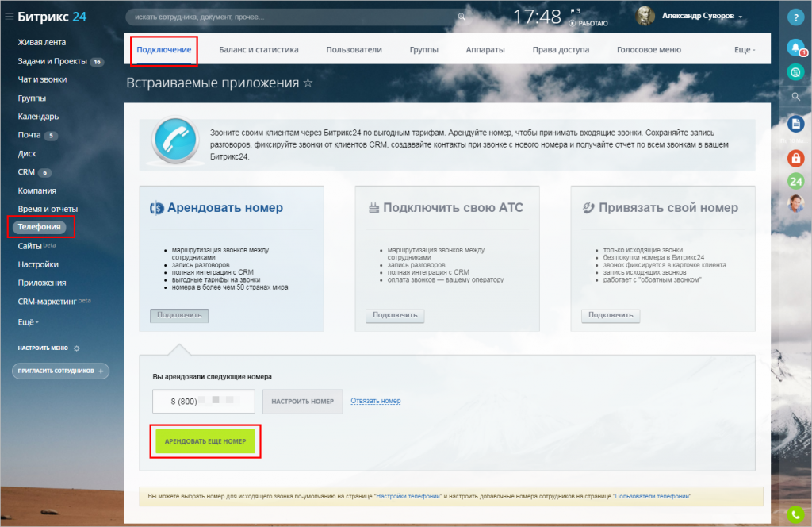Open the Пользователи tab
This screenshot has height=527, width=812.
354,50
